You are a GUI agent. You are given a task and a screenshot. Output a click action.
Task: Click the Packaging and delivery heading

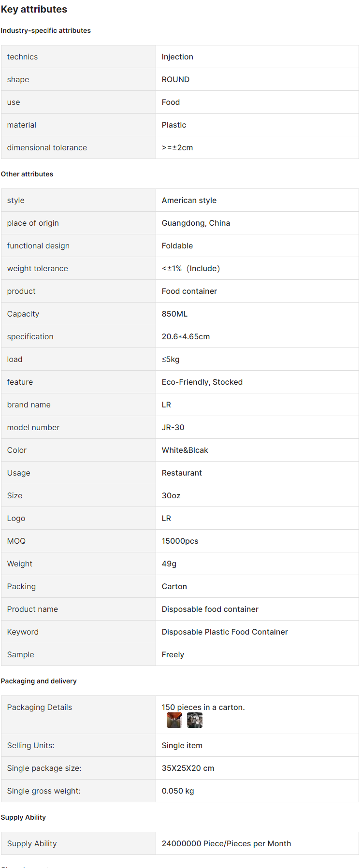[39, 681]
